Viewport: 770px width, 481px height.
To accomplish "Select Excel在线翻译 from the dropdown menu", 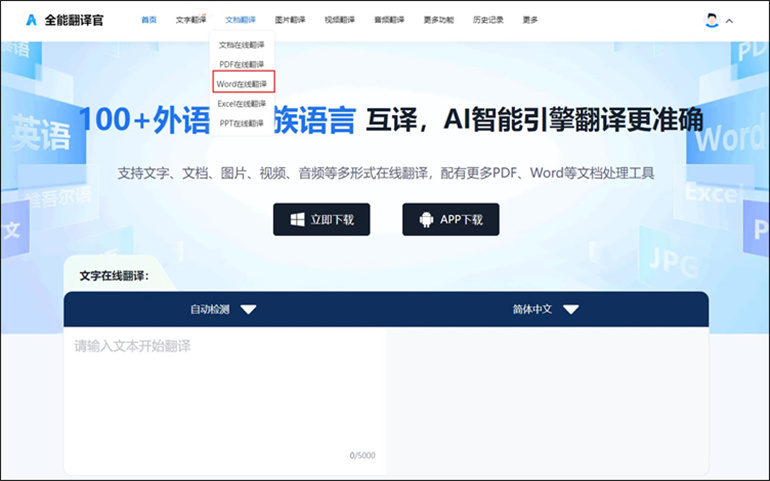I will tap(242, 104).
